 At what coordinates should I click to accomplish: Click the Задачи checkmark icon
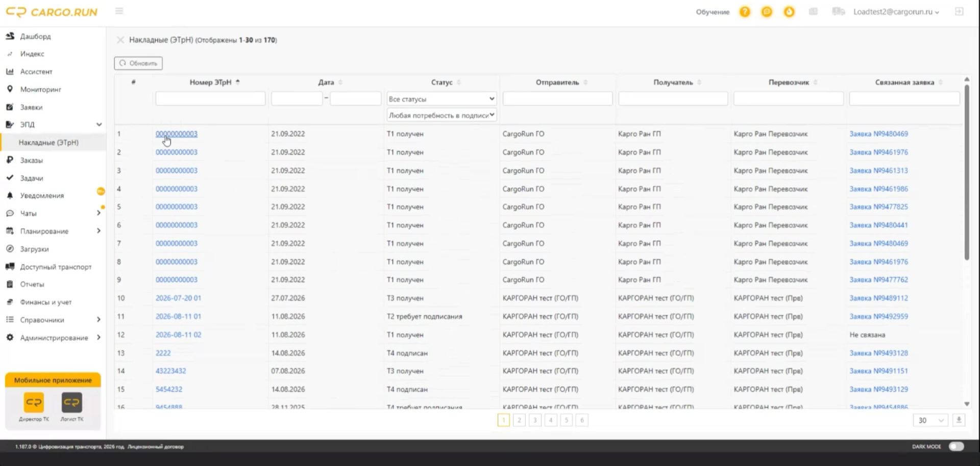[10, 178]
